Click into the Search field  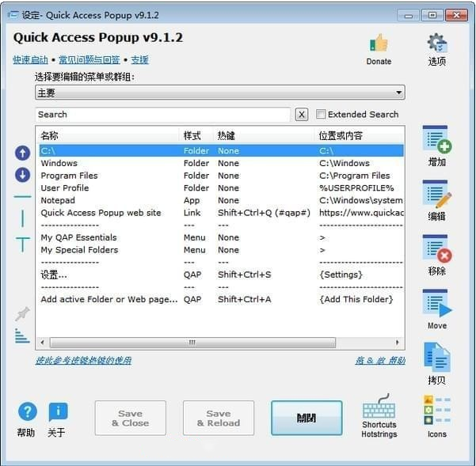click(x=163, y=115)
